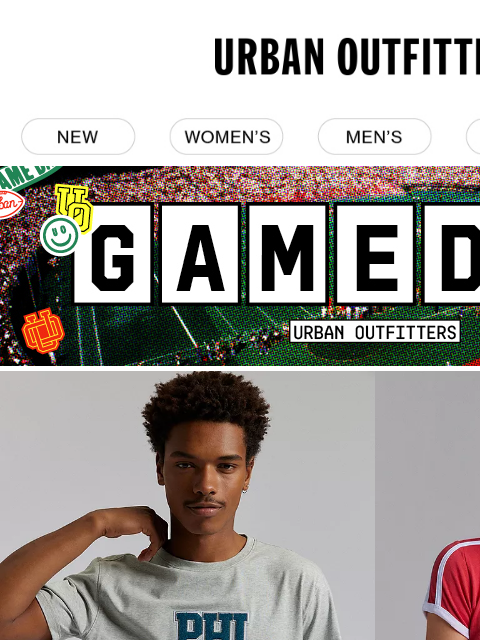The height and width of the screenshot is (640, 480).
Task: Click the model's face in the product photo
Action: [205, 482]
